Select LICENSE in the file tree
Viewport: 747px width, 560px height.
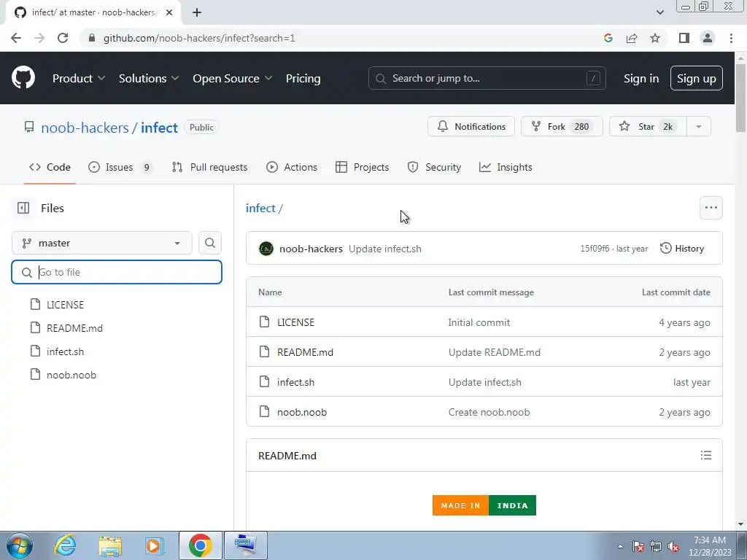pos(65,305)
